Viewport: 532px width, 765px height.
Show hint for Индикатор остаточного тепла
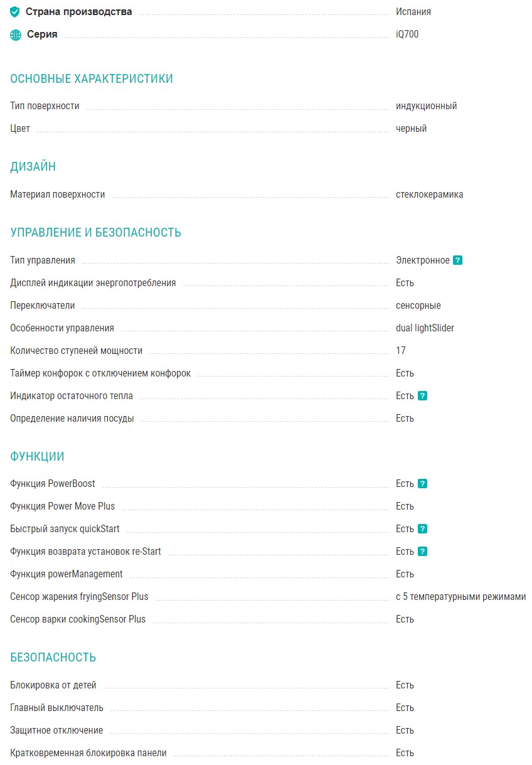click(x=422, y=396)
